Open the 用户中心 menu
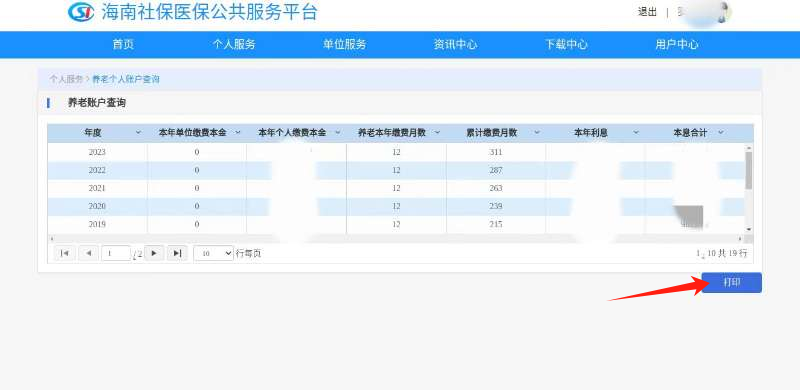Viewport: 800px width, 390px height. point(677,44)
